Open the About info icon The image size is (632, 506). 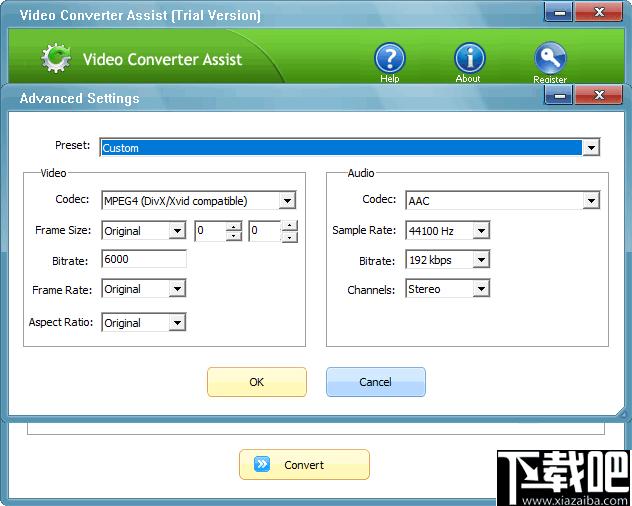[470, 58]
